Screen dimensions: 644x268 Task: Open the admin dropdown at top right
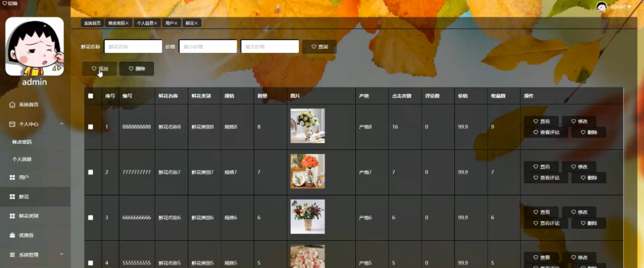pyautogui.click(x=620, y=7)
